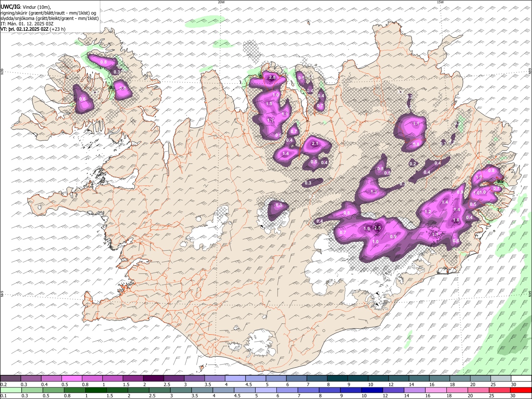Click the bright pink 0.5 swatch in the top legend
This screenshot has width=532, height=399.
click(x=72, y=379)
